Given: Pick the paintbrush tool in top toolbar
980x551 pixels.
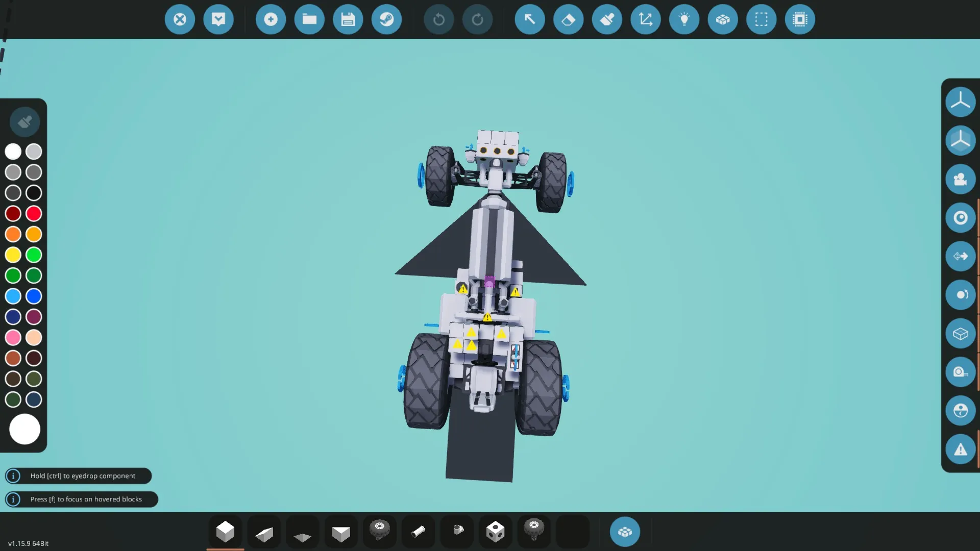Looking at the screenshot, I should pyautogui.click(x=607, y=19).
